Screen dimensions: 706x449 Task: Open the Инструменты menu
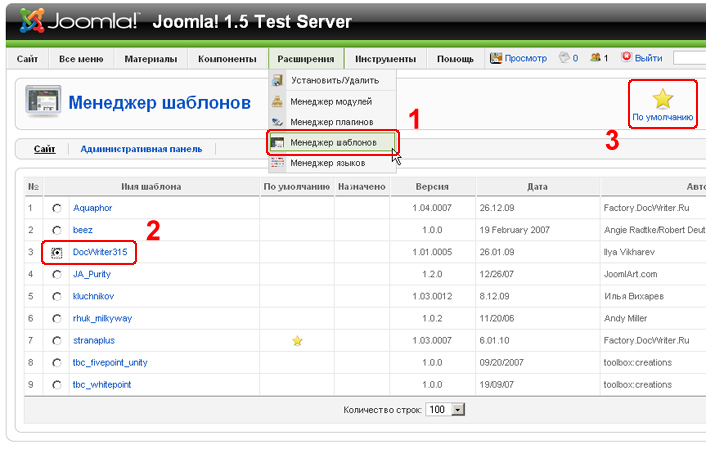click(x=385, y=59)
